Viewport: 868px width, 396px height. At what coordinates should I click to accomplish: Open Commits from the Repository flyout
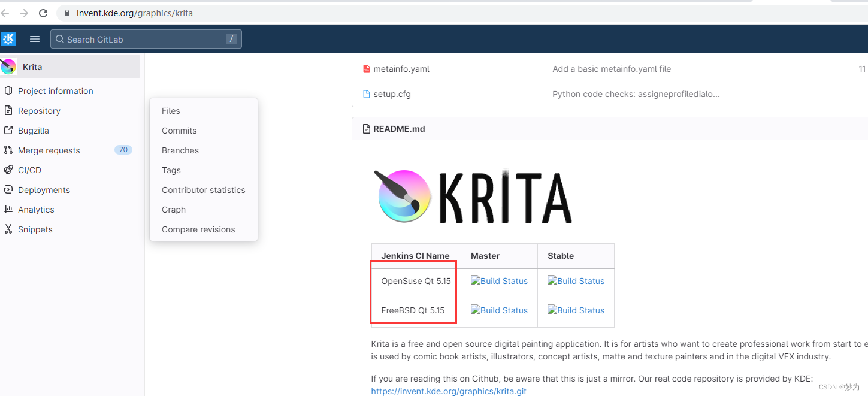tap(179, 131)
